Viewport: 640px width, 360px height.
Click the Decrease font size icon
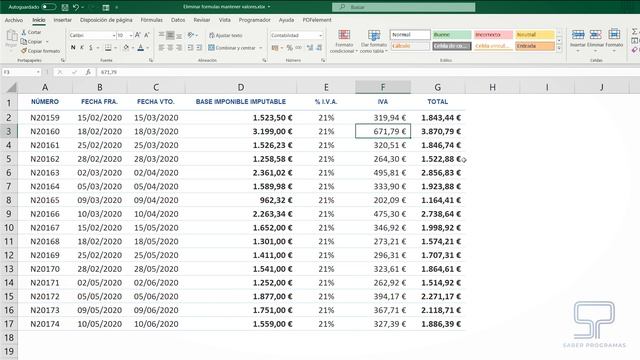coord(147,36)
